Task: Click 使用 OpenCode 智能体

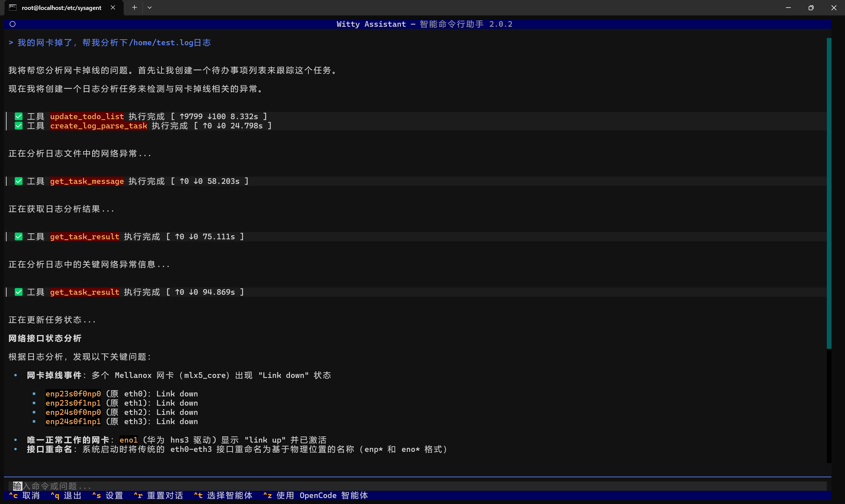Action: pyautogui.click(x=316, y=495)
